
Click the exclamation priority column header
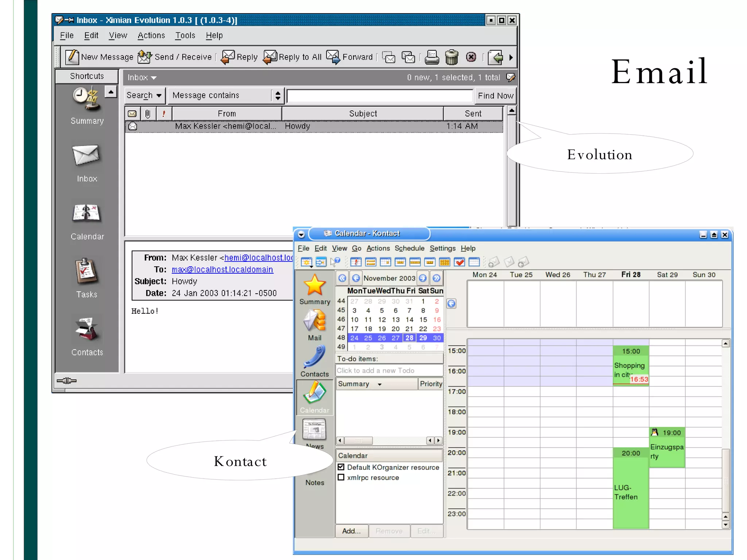click(164, 114)
